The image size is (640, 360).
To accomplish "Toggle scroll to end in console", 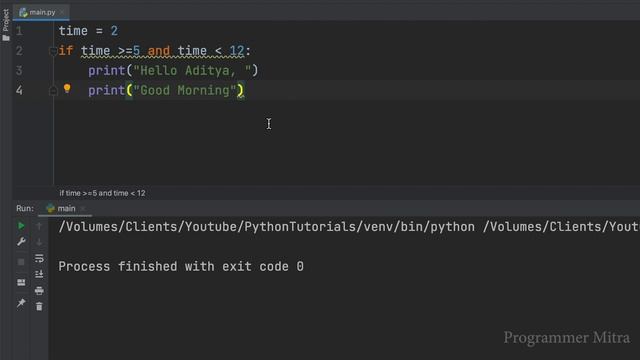I will (x=39, y=274).
